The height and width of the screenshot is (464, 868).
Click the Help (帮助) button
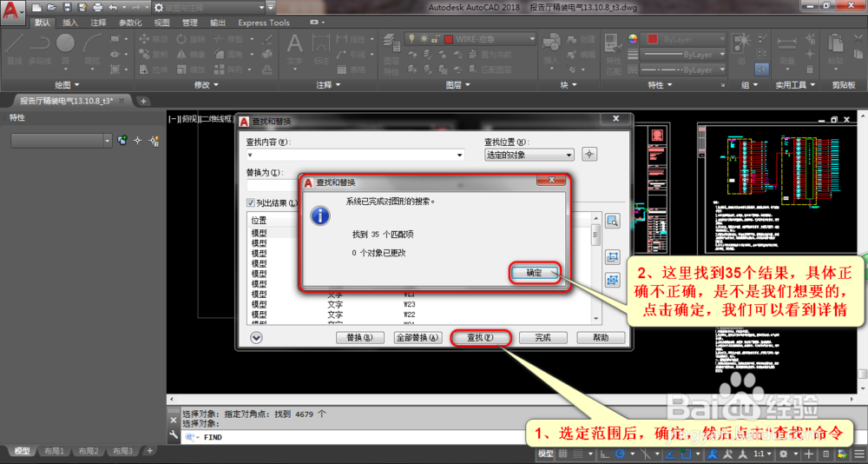click(x=602, y=338)
